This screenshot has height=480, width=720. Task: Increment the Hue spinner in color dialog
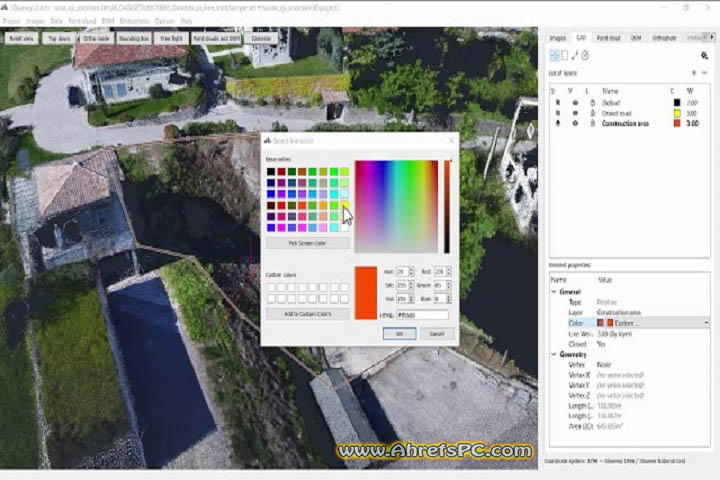coord(411,269)
